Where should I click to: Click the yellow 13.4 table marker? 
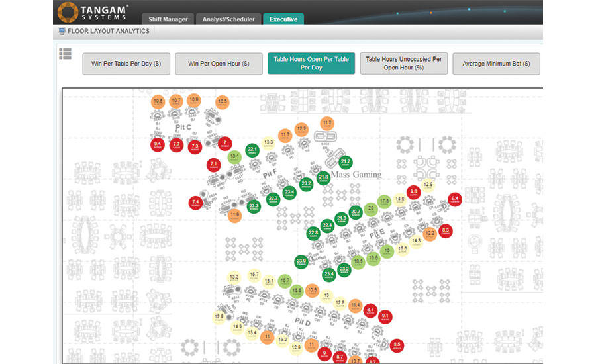click(x=252, y=333)
